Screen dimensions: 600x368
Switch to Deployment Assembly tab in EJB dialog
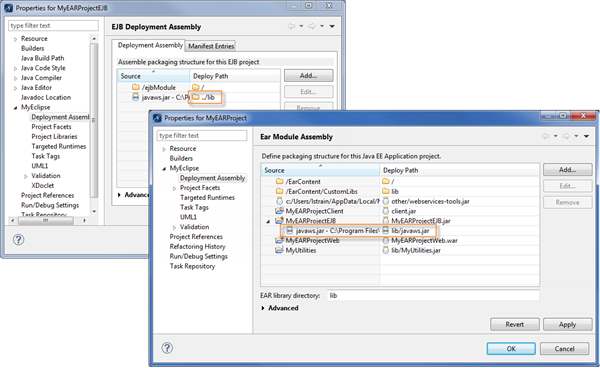coord(150,45)
